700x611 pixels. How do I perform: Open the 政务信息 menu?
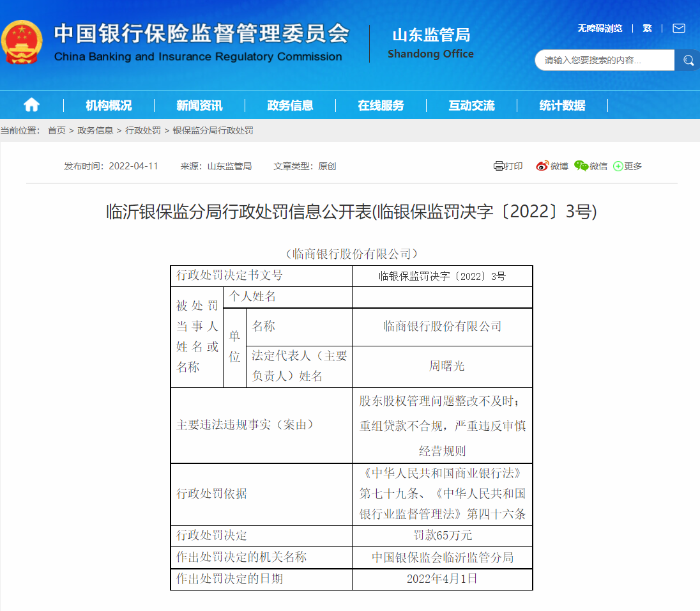point(291,105)
